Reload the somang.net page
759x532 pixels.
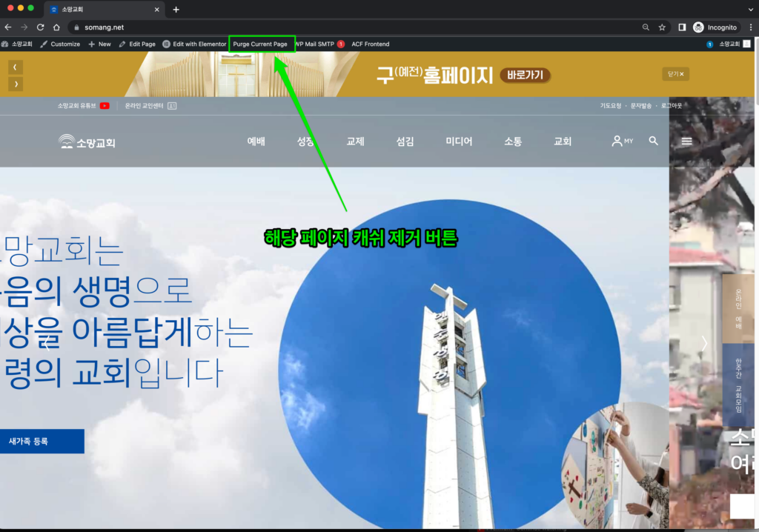pos(41,27)
